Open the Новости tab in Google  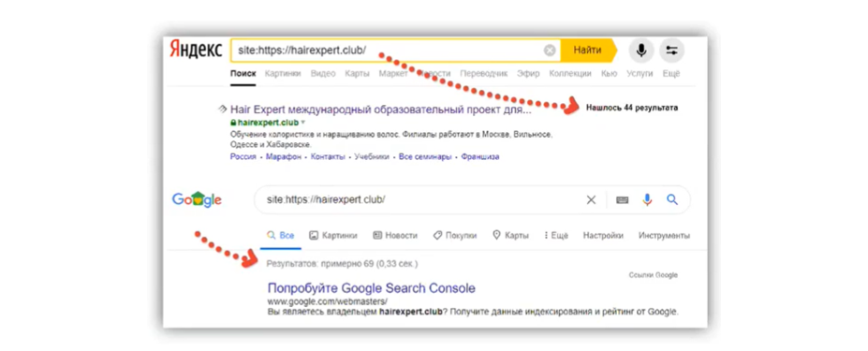[395, 235]
